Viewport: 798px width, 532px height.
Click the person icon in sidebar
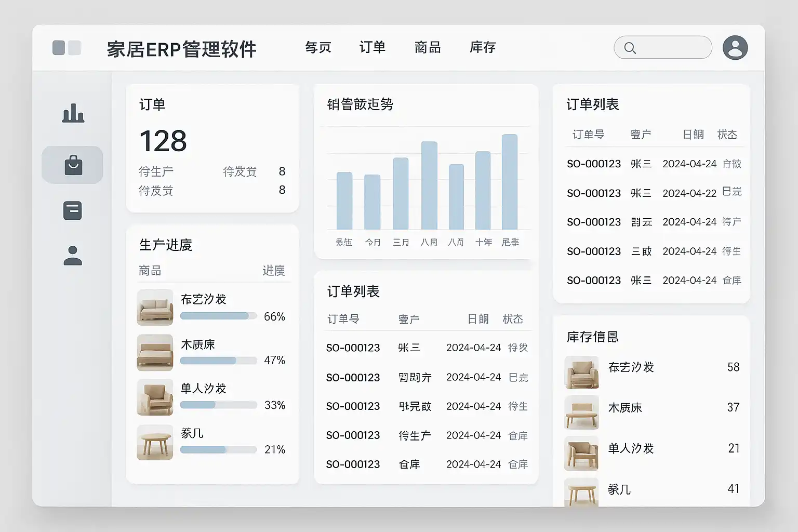(x=73, y=256)
